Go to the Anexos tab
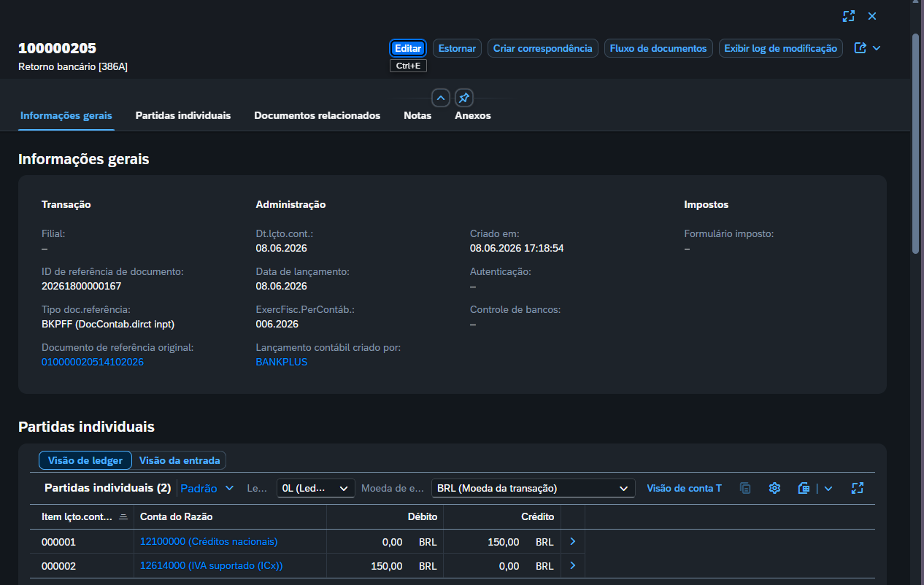This screenshot has width=924, height=585. [473, 115]
